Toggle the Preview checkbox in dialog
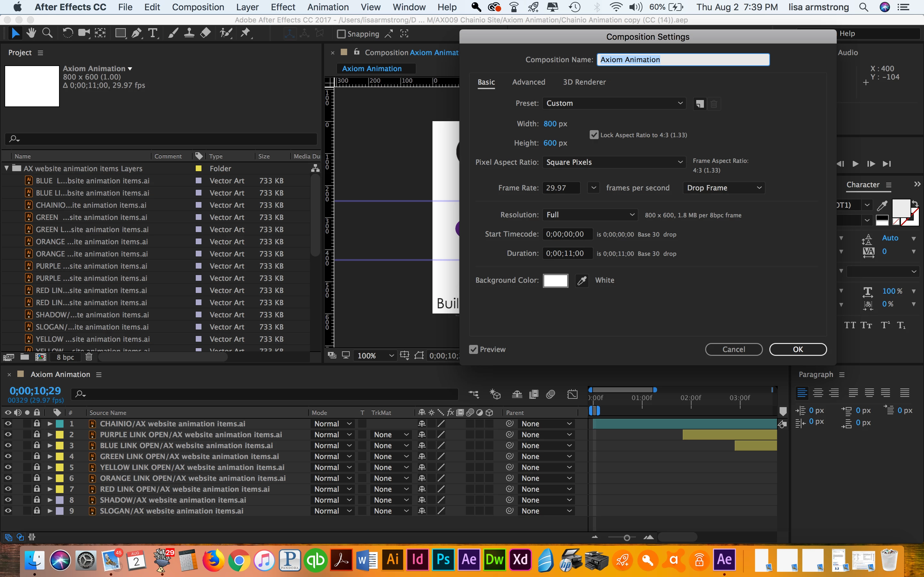This screenshot has height=577, width=924. [x=474, y=349]
